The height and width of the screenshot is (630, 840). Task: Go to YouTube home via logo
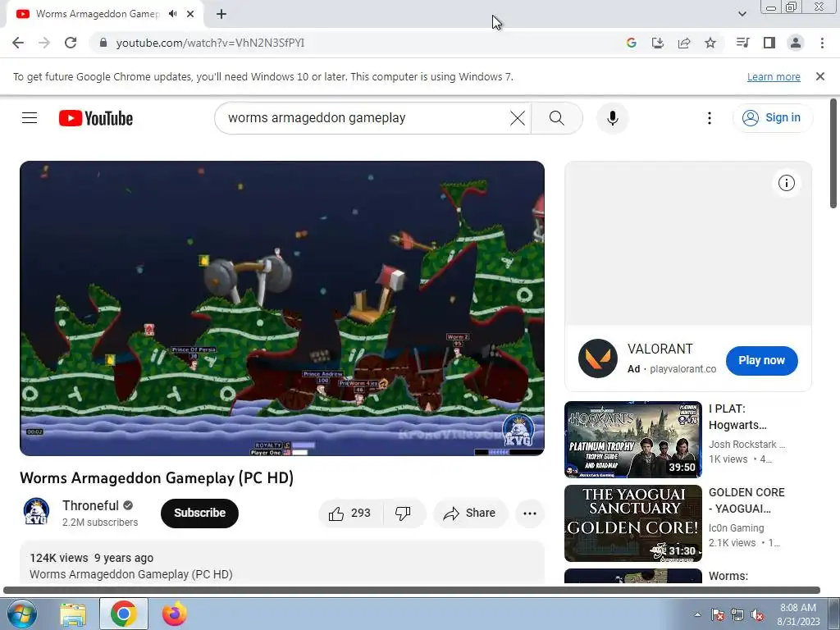[x=96, y=118]
